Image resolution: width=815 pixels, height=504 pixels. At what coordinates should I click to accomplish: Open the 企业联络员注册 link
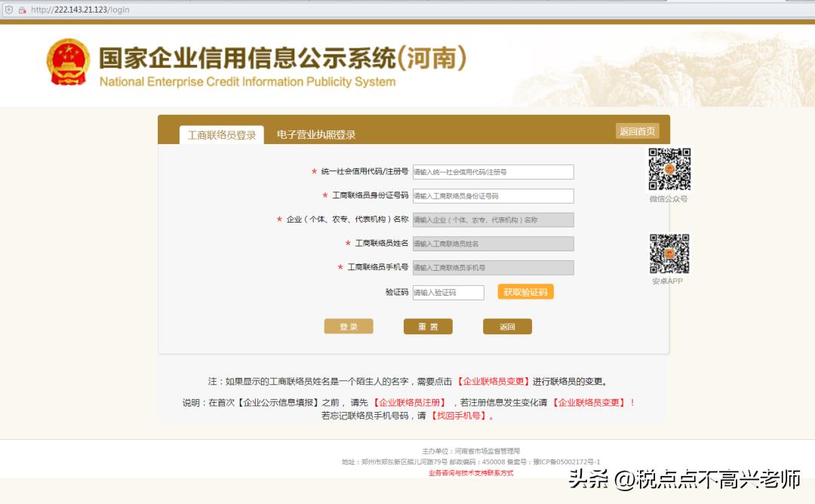[x=410, y=403]
